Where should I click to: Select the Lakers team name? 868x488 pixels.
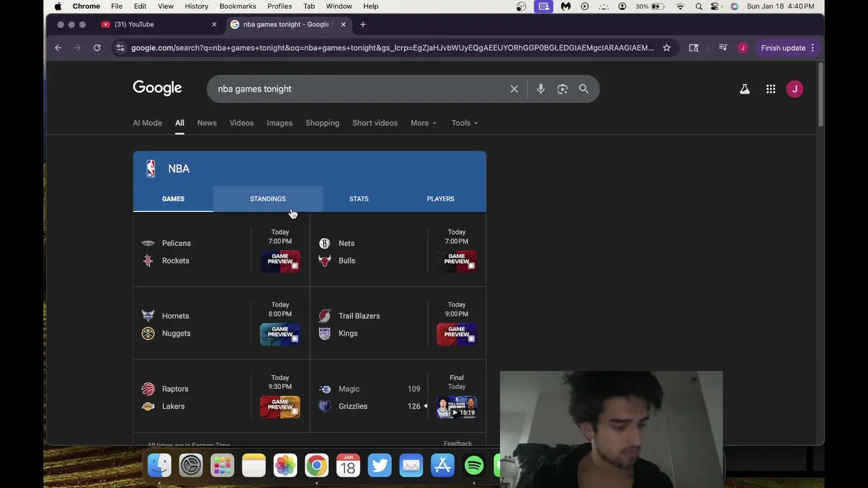(x=173, y=406)
